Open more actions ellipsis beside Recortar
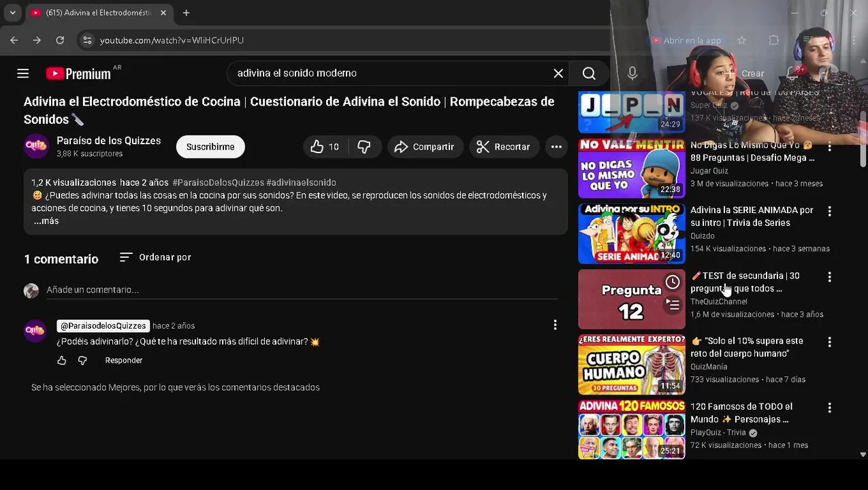The width and height of the screenshot is (868, 490). [x=556, y=147]
